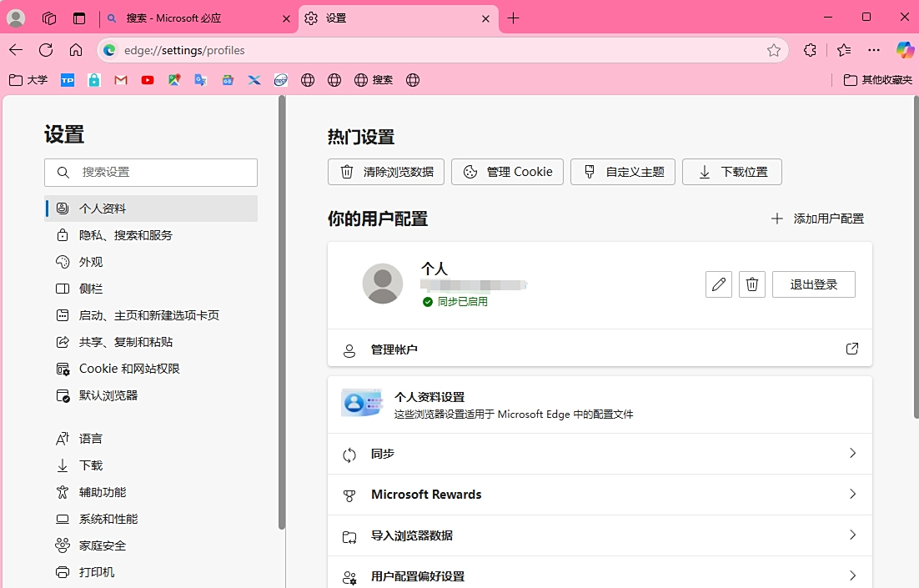
Task: Click the browser Home button
Action: point(76,50)
